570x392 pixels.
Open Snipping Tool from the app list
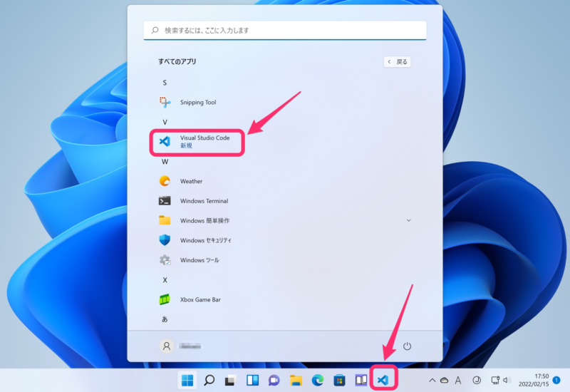tap(284, 102)
